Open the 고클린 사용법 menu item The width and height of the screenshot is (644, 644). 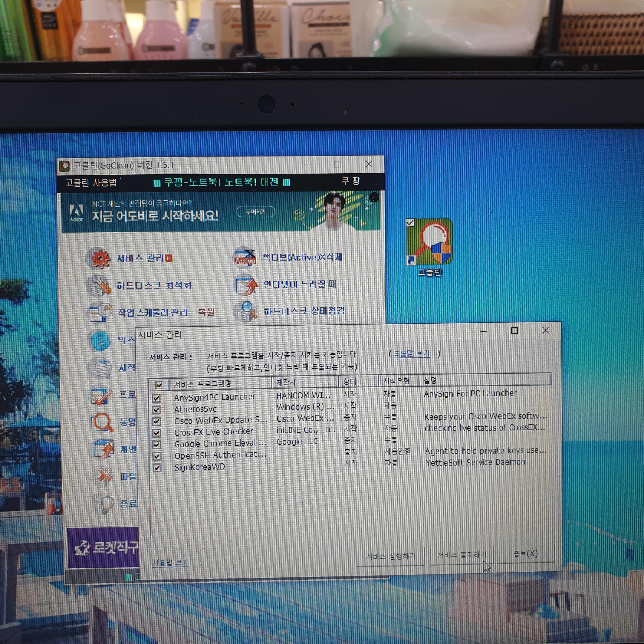[x=91, y=183]
